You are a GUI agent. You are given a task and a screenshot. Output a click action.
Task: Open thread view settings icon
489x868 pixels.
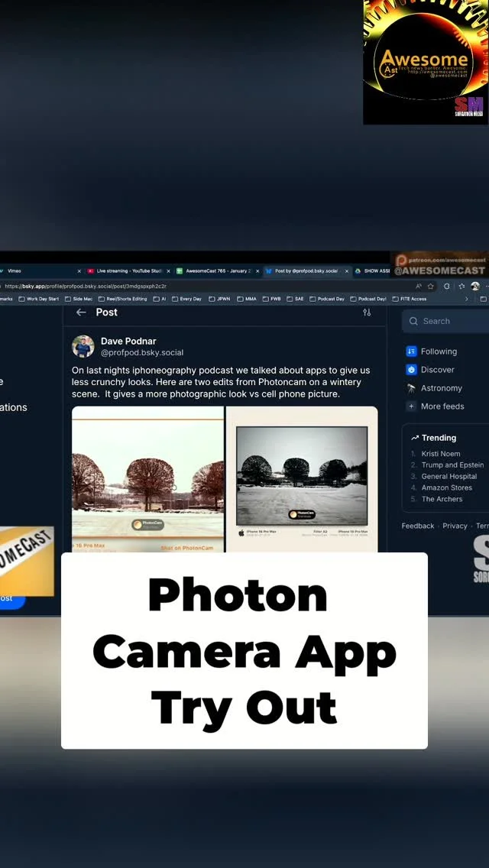367,313
